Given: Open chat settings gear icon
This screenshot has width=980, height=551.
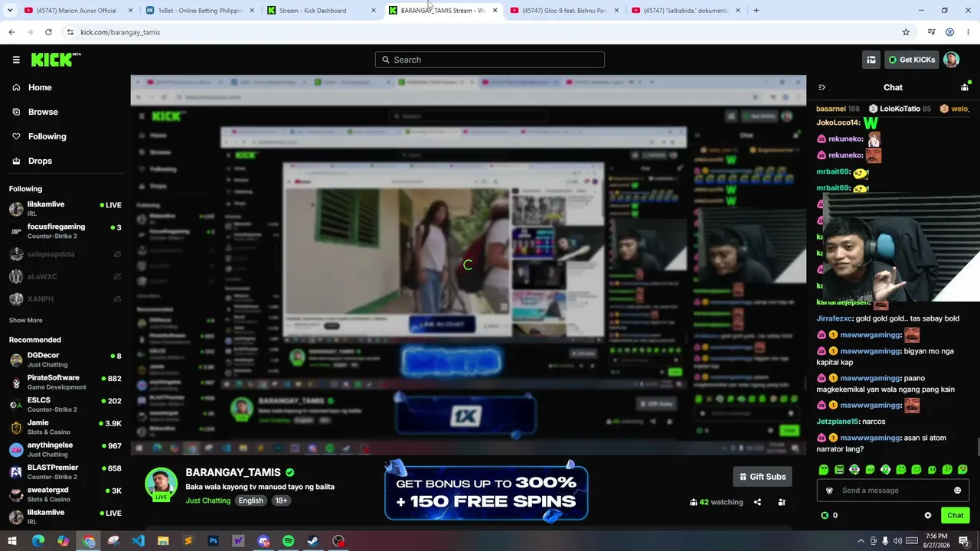Looking at the screenshot, I should point(928,516).
